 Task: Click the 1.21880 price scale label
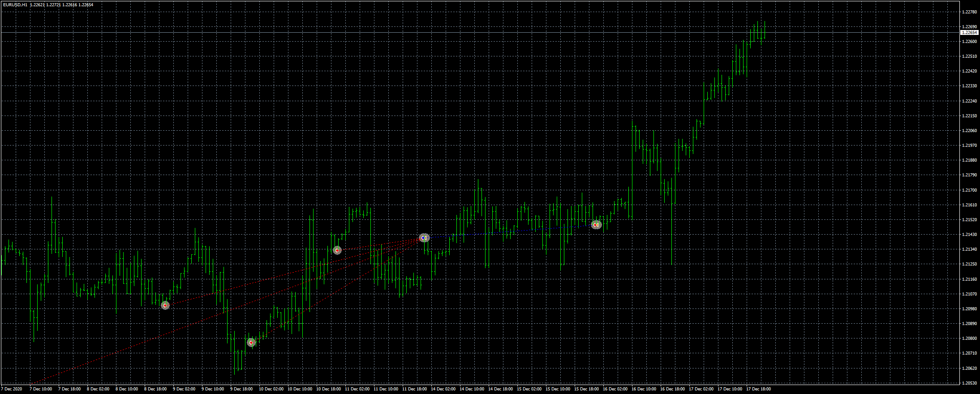969,160
